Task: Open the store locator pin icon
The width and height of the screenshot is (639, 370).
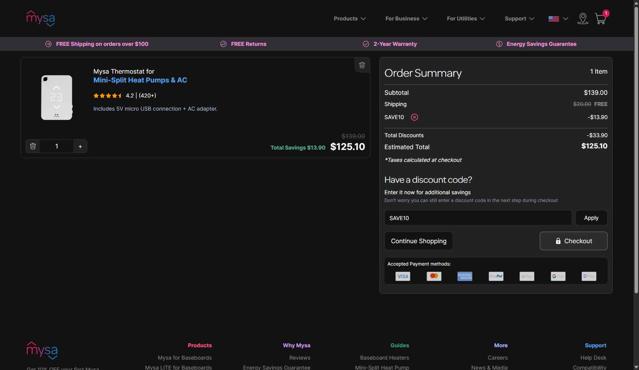Action: (x=583, y=18)
